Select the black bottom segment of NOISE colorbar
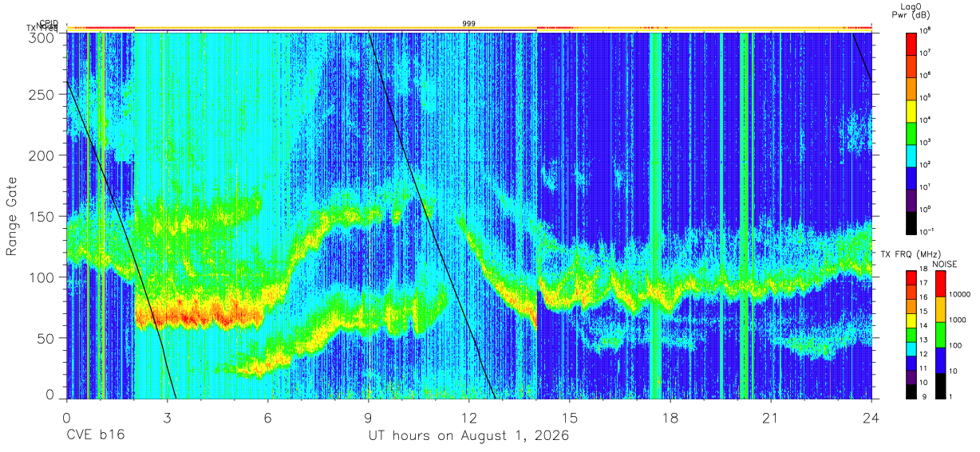 940,385
